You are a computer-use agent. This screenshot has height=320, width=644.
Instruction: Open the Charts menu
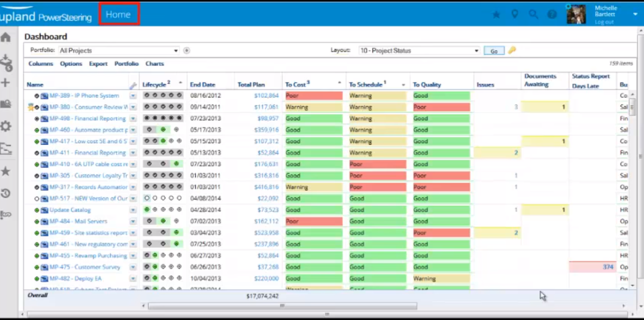[x=154, y=64]
